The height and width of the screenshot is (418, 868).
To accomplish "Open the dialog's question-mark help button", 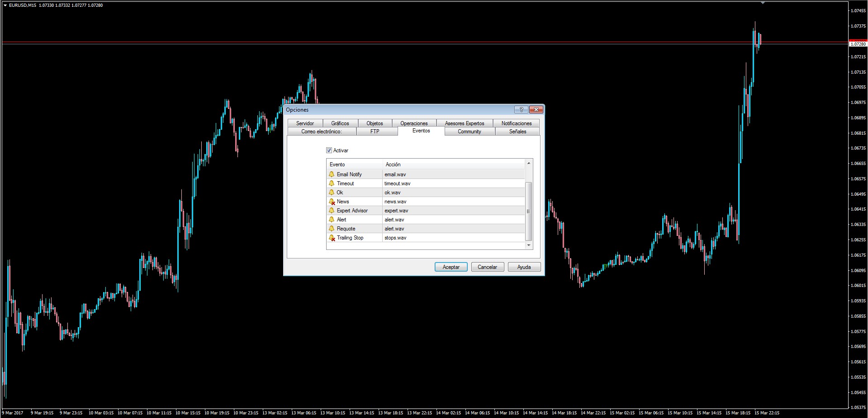I will click(x=521, y=110).
